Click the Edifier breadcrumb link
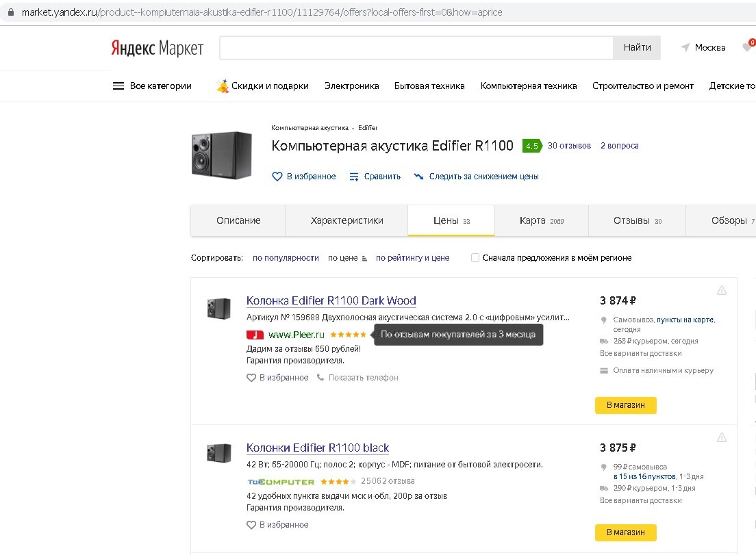Image resolution: width=756 pixels, height=555 pixels. coord(368,128)
